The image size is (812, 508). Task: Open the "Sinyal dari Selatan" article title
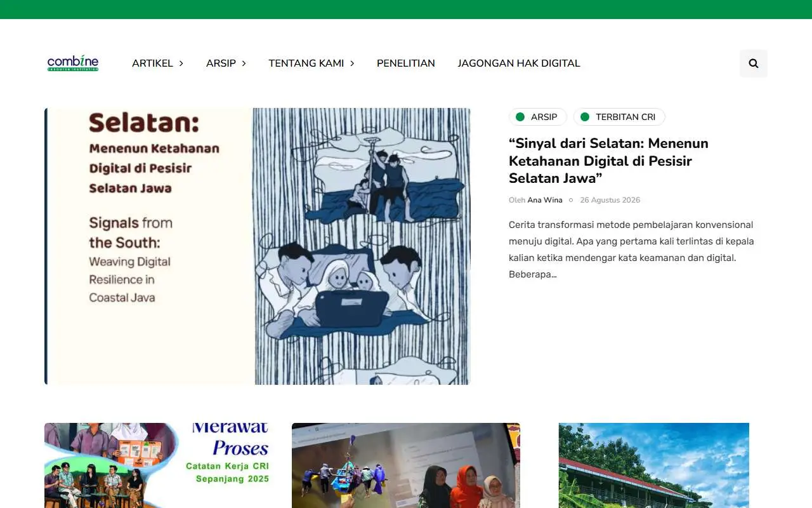click(608, 161)
